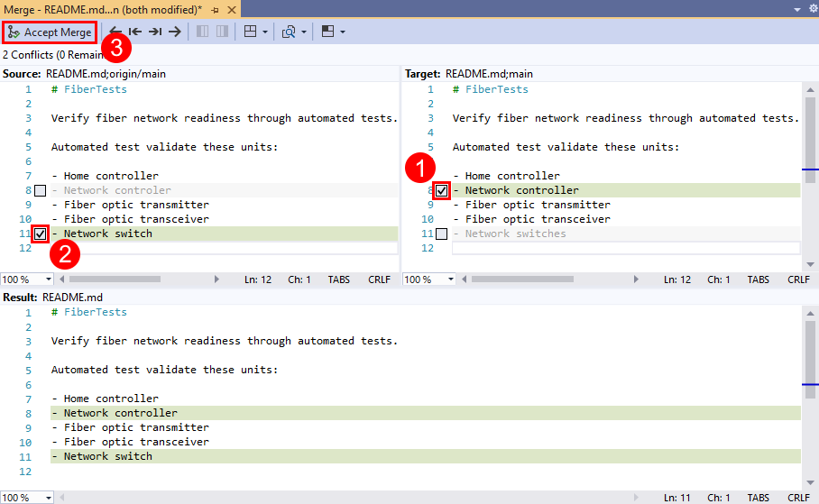Check the target 'Network switches' checkbox
Screen dimensions: 819x504
[441, 234]
